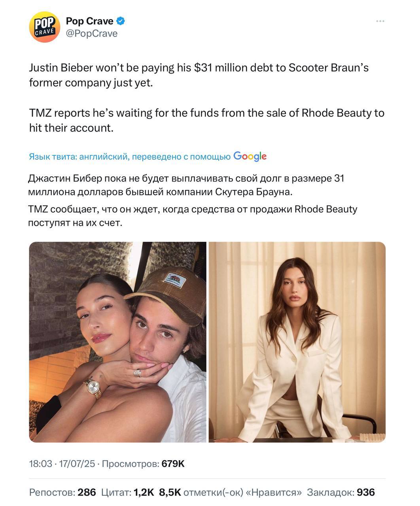The height and width of the screenshot is (506, 420).
Task: Click the translation language notice text
Action: 130,157
